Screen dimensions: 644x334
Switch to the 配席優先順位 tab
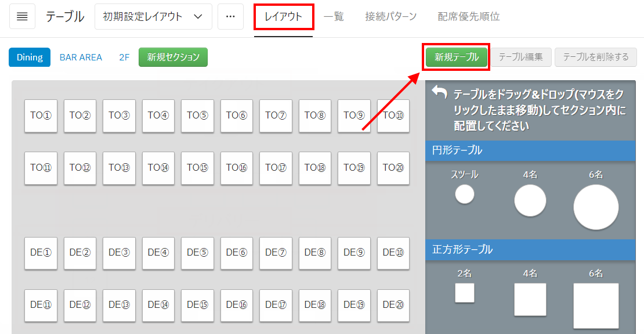tap(469, 17)
